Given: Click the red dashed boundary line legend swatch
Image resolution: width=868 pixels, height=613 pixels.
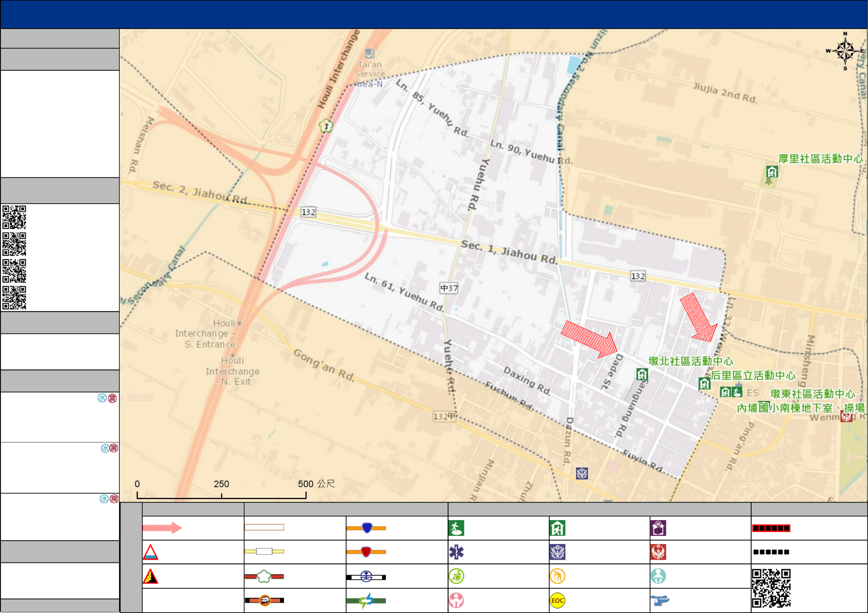Looking at the screenshot, I should pyautogui.click(x=771, y=528).
